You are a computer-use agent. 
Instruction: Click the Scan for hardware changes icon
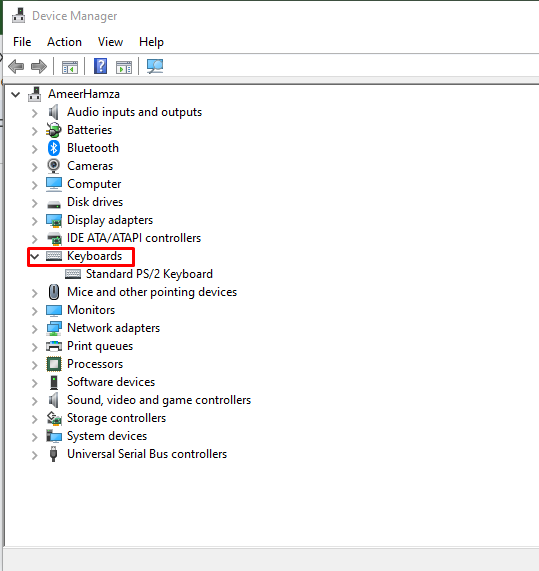(x=155, y=67)
